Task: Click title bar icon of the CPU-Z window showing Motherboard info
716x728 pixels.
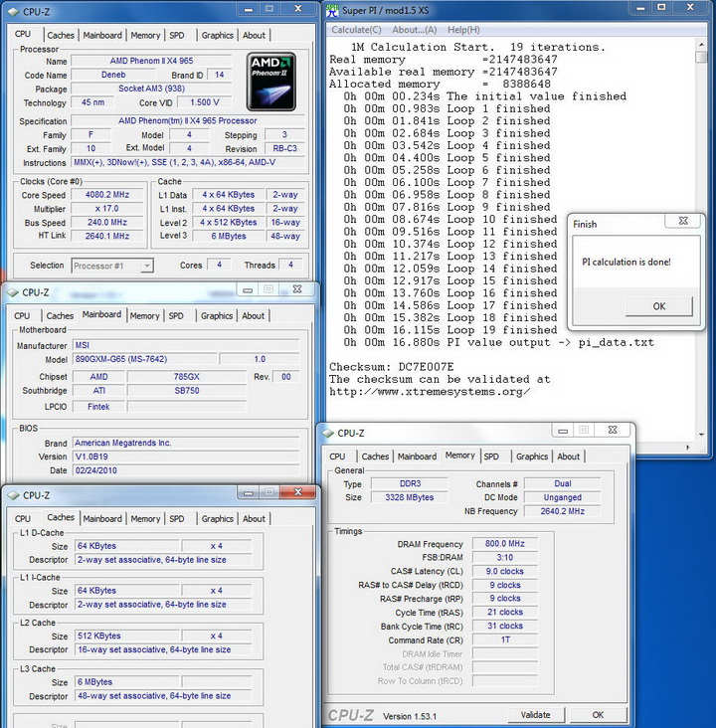Action: pos(13,292)
